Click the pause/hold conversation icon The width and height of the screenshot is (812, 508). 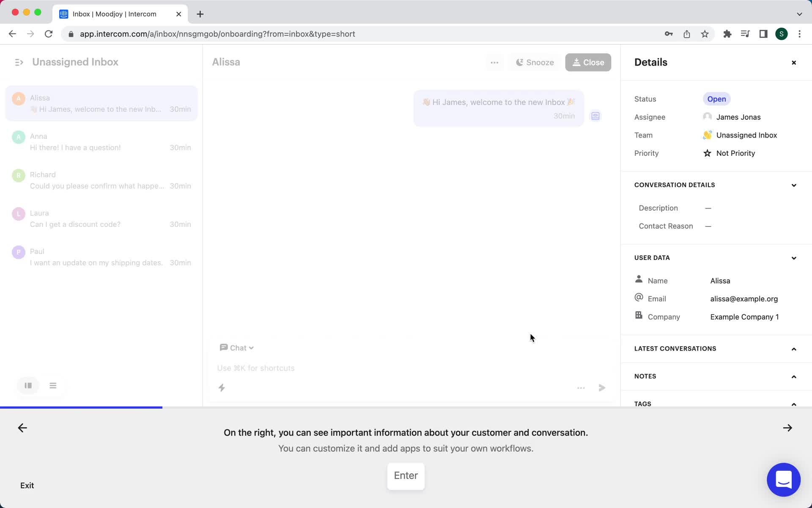coord(28,385)
